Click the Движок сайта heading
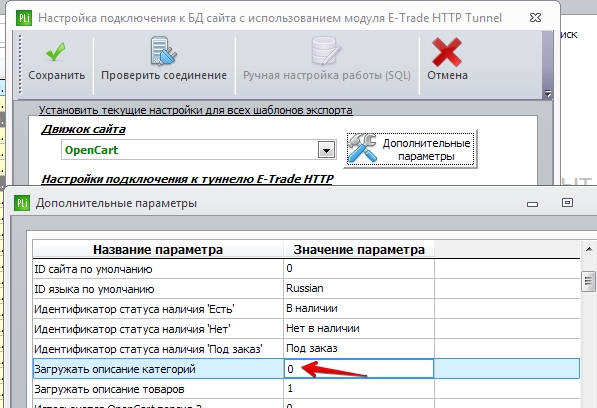597x408 pixels. point(83,129)
